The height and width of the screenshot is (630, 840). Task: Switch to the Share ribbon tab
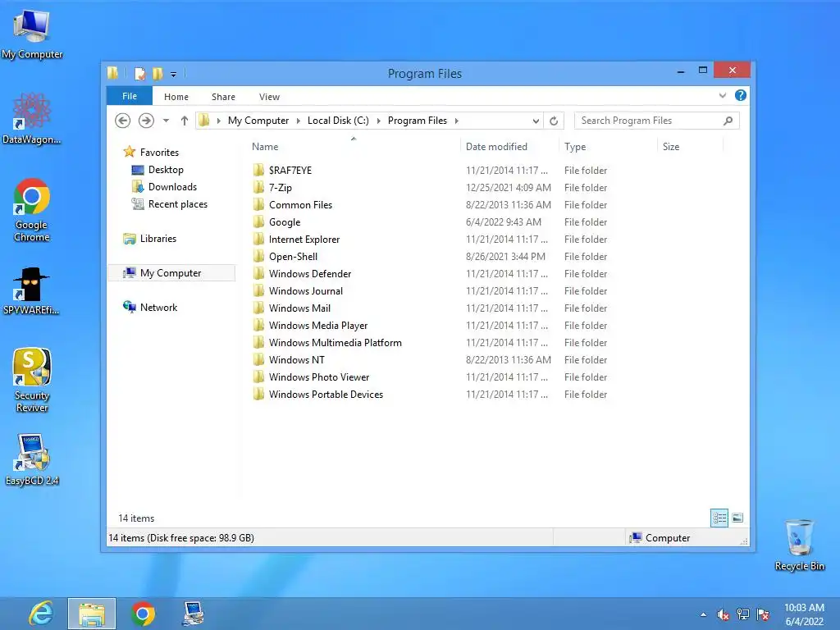(x=223, y=97)
